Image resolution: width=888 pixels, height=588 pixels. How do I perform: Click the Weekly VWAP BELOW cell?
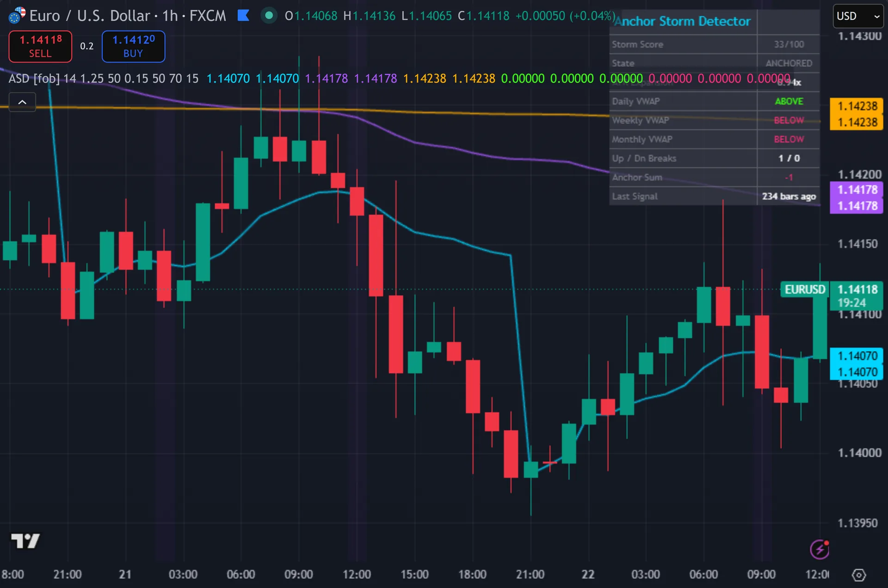coord(789,120)
